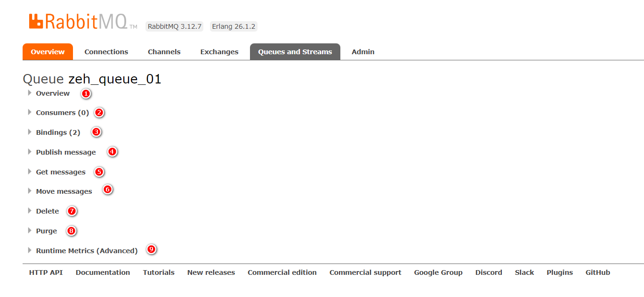This screenshot has width=644, height=297.
Task: Expand Runtime Metrics (Advanced) section
Action: pyautogui.click(x=87, y=251)
